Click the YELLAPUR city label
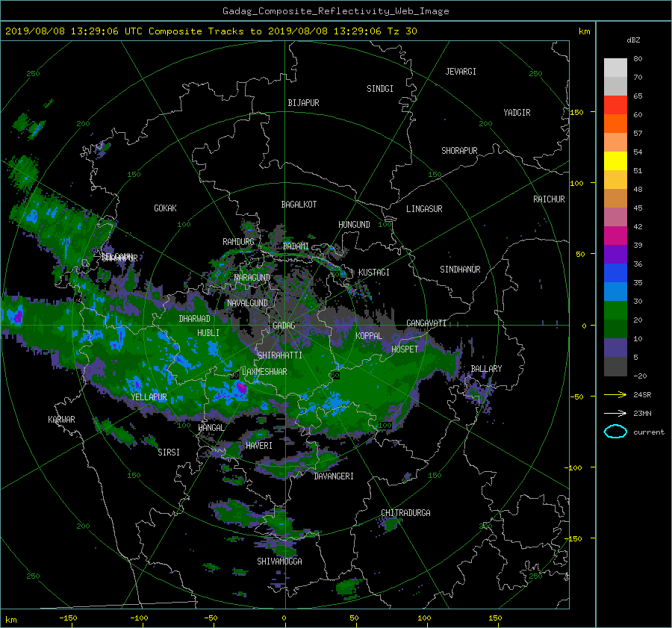This screenshot has width=672, height=628. click(149, 397)
